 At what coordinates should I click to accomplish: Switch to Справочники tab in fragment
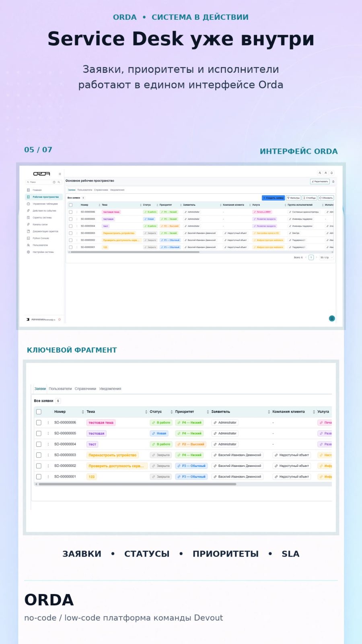pos(85,389)
